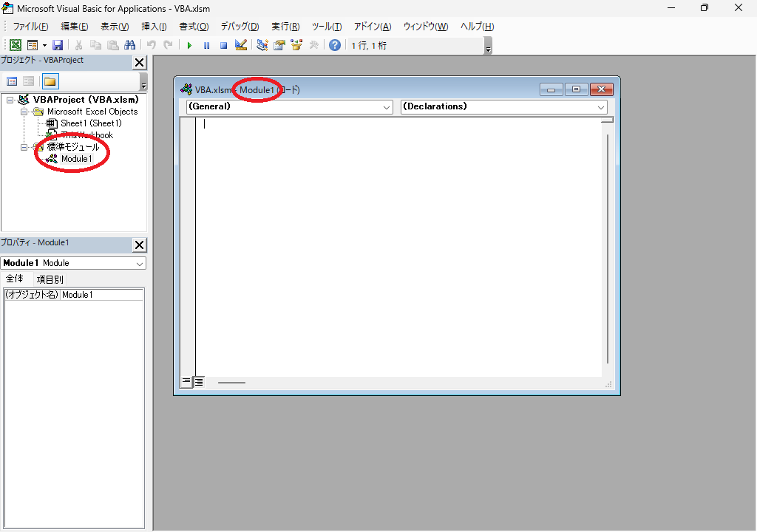
Task: Click the Copy icon in toolbar
Action: 95,45
